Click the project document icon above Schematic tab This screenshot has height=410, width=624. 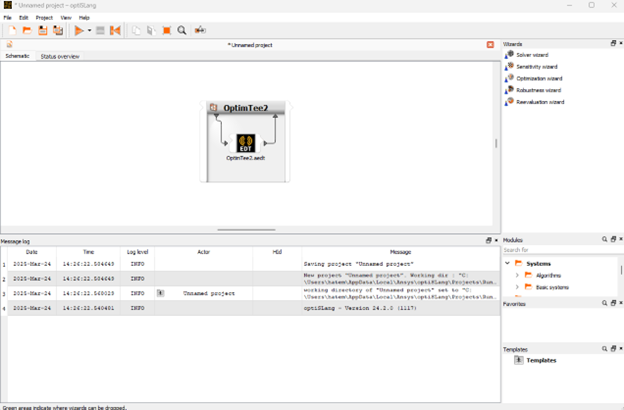click(x=10, y=45)
